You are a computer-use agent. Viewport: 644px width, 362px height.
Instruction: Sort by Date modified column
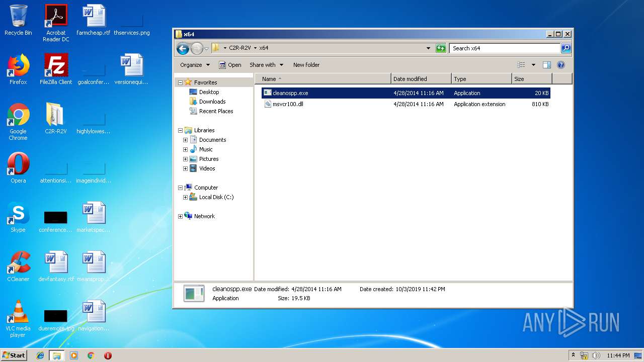(421, 79)
